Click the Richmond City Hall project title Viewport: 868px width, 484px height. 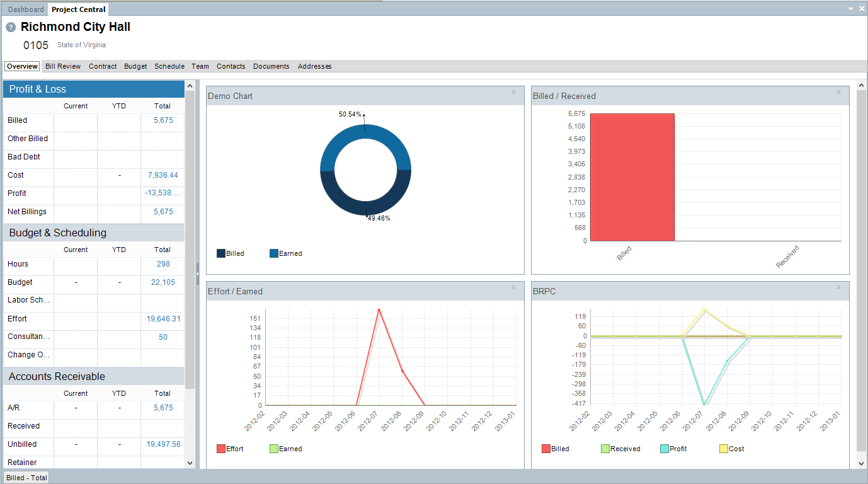coord(76,27)
